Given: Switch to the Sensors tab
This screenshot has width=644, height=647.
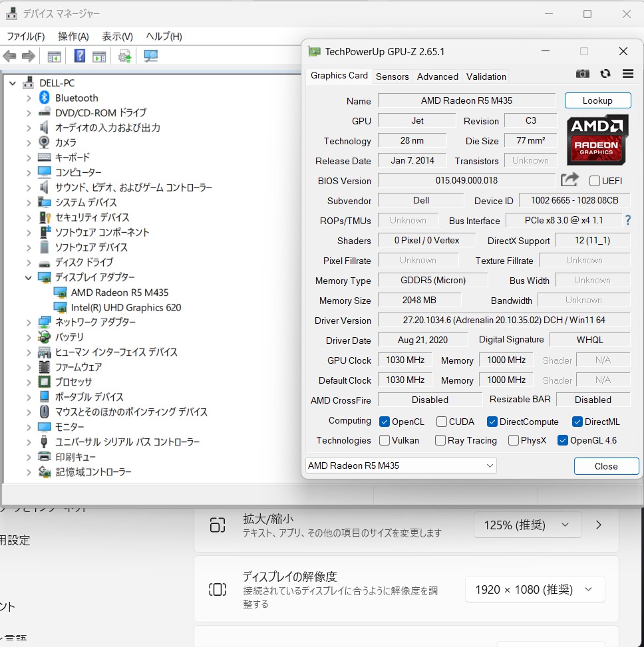Looking at the screenshot, I should pos(392,76).
